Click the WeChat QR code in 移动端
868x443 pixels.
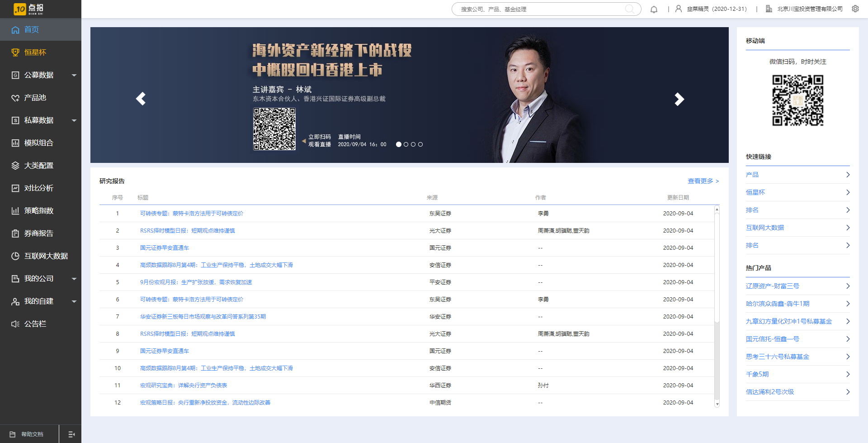point(798,100)
